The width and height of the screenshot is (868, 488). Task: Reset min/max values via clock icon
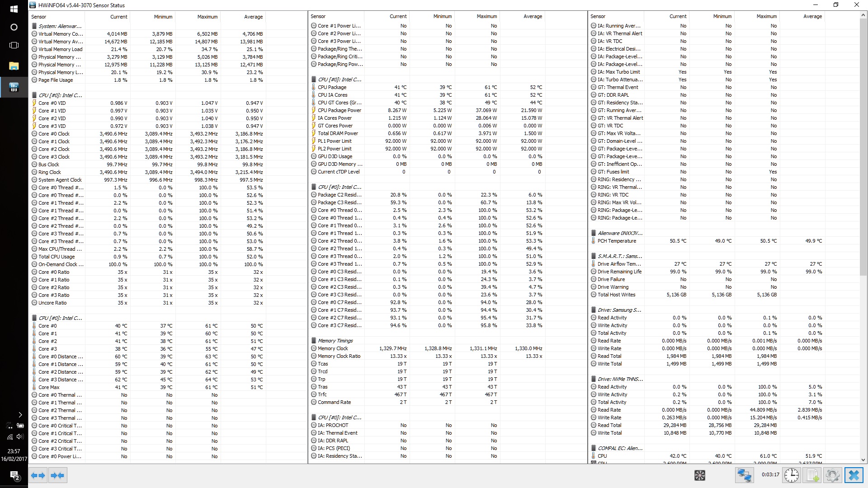(x=791, y=475)
